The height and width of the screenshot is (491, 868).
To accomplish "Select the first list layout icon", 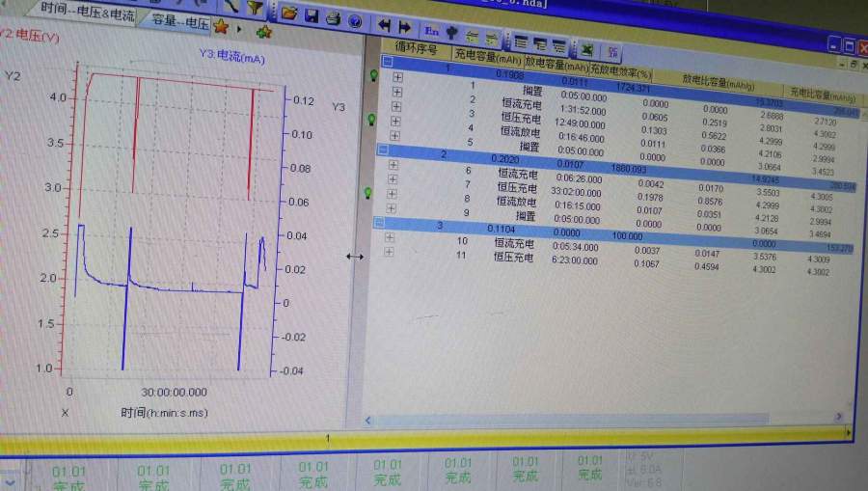I will [521, 42].
